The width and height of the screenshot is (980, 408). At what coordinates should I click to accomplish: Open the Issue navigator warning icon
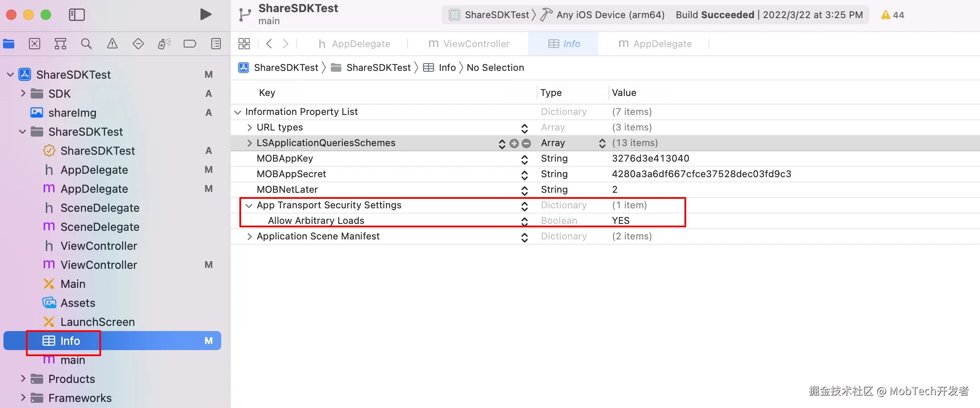(x=112, y=44)
